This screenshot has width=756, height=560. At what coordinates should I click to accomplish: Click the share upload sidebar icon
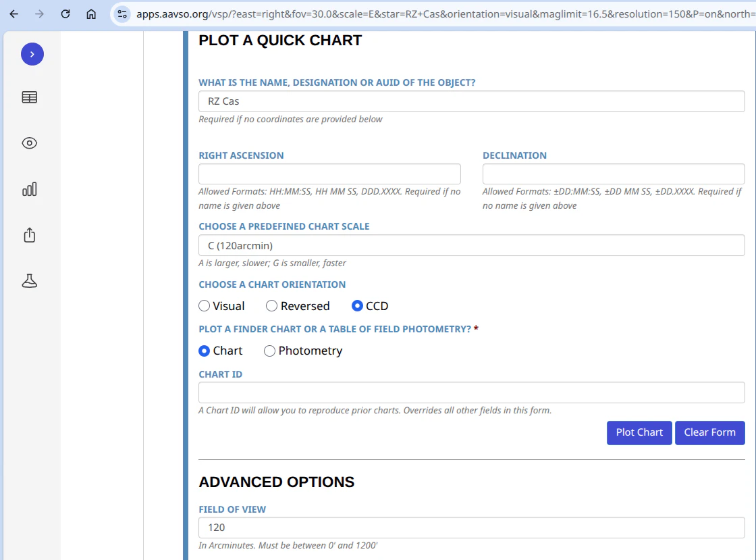(30, 235)
